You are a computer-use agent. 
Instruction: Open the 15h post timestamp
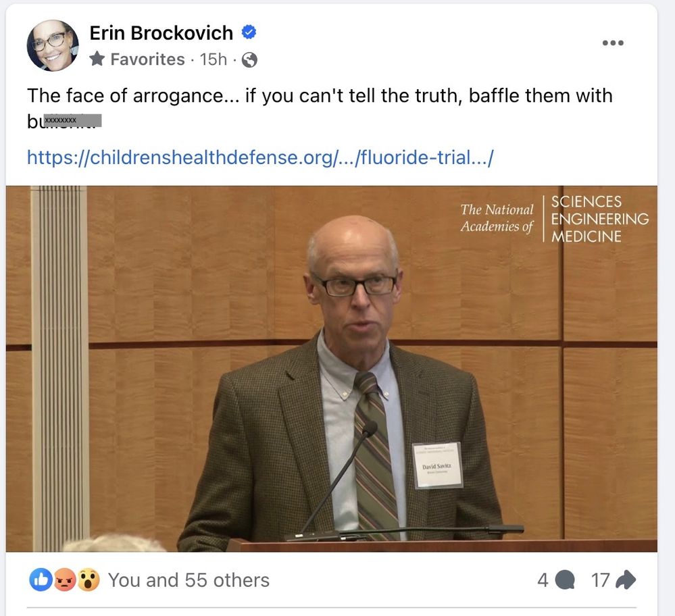coord(213,59)
